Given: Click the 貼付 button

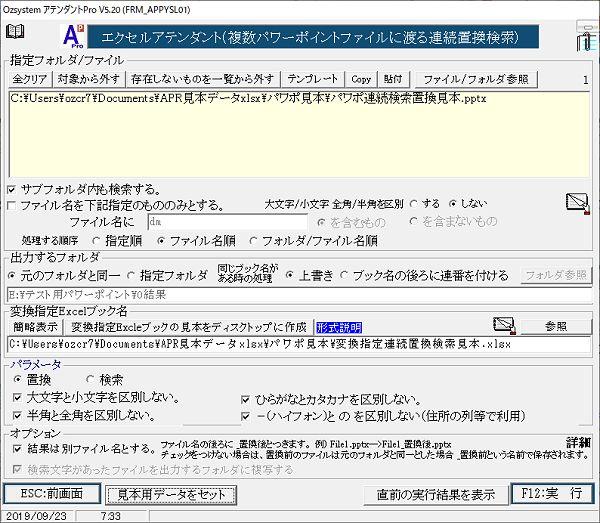Looking at the screenshot, I should click(393, 79).
